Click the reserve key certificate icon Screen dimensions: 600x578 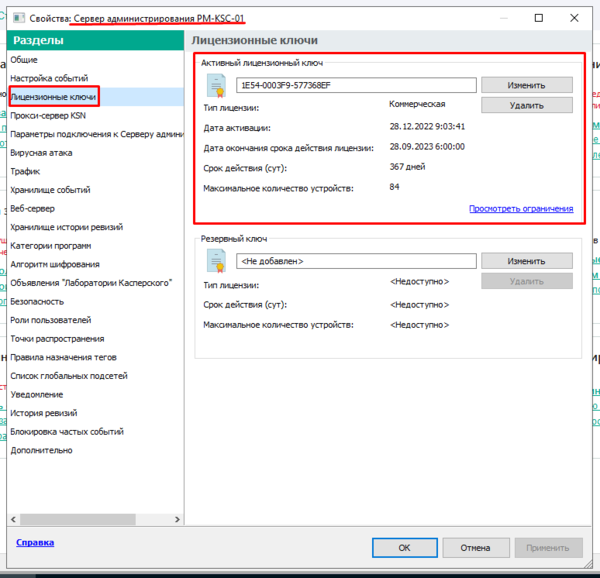click(x=217, y=261)
